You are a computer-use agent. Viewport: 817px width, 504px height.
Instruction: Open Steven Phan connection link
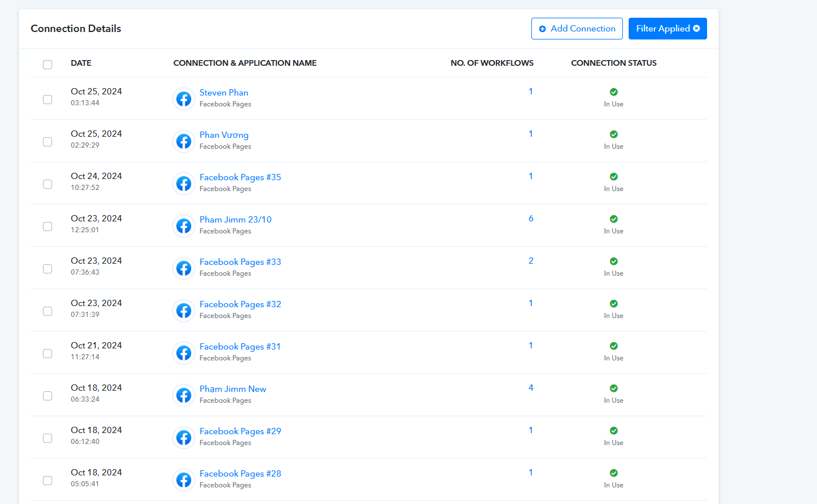(224, 93)
